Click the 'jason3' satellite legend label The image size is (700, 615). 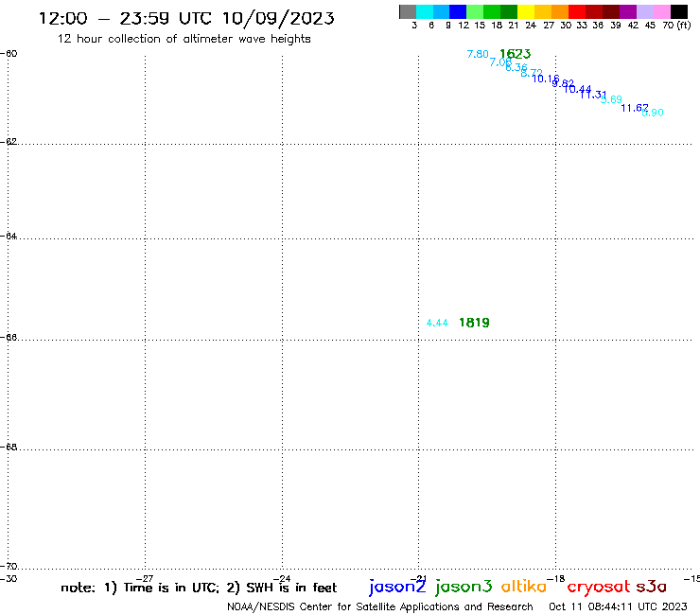[464, 588]
